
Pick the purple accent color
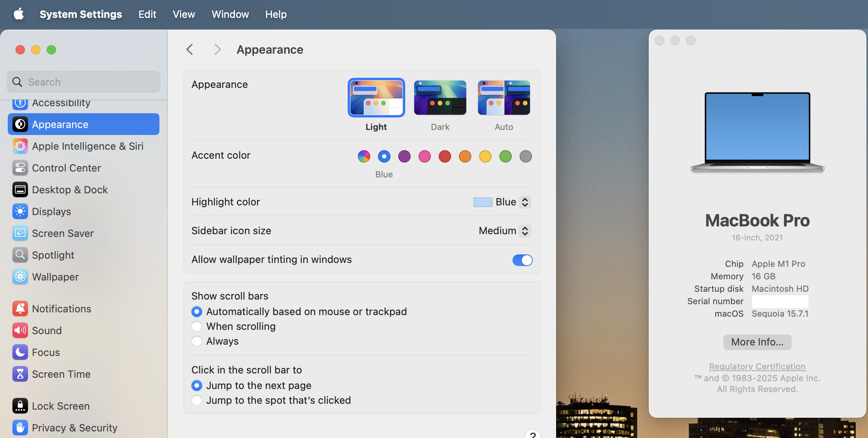(404, 156)
